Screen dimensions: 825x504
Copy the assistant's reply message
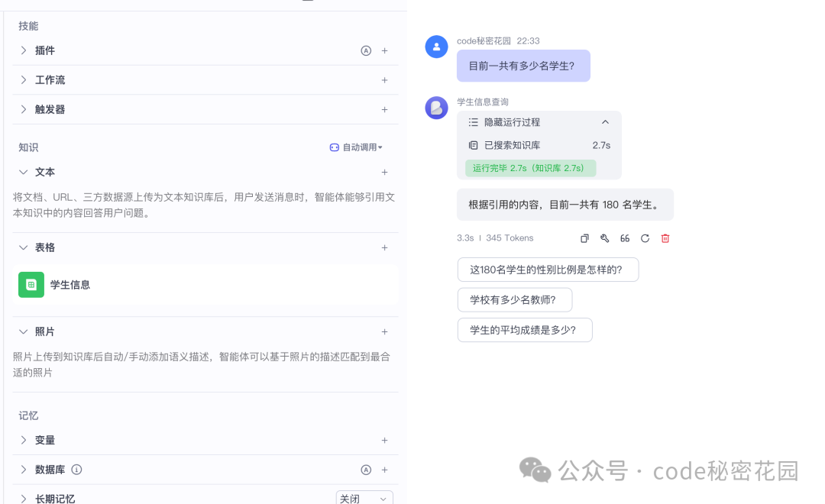(x=584, y=238)
